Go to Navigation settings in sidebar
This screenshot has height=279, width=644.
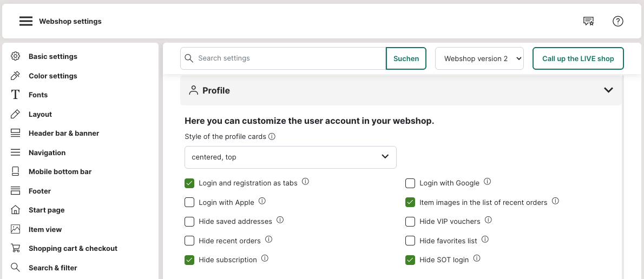click(47, 152)
